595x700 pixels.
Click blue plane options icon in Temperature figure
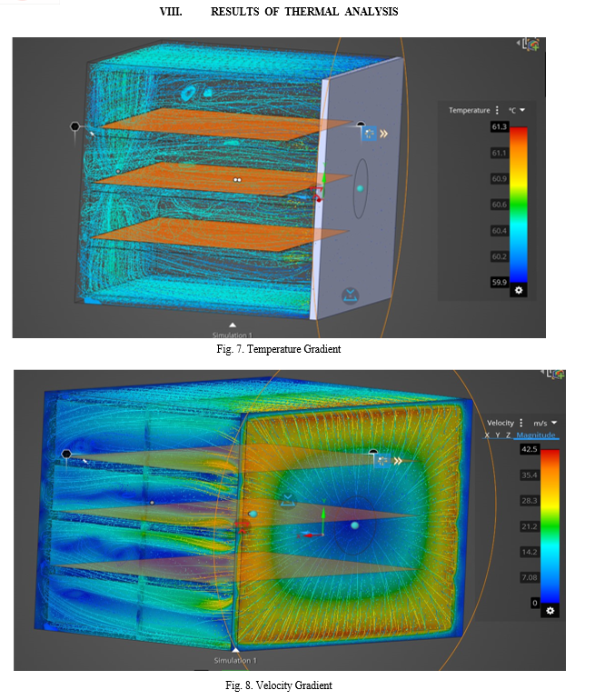coord(369,134)
